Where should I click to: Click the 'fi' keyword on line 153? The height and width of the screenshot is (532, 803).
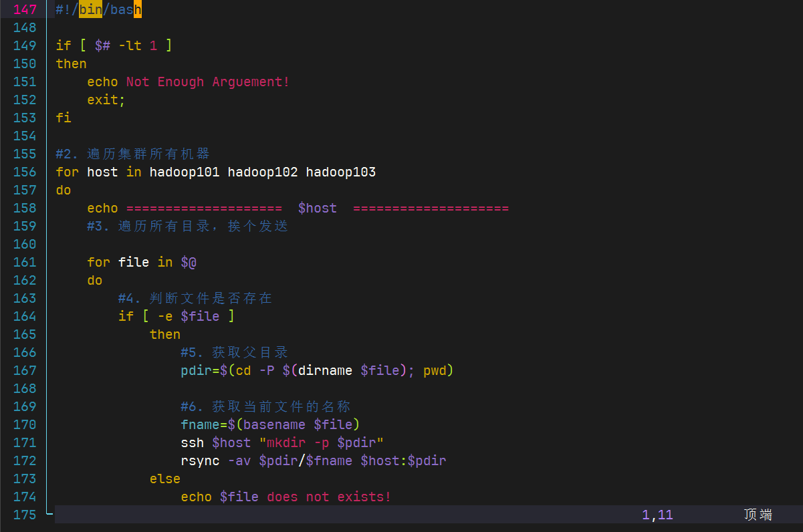click(64, 118)
